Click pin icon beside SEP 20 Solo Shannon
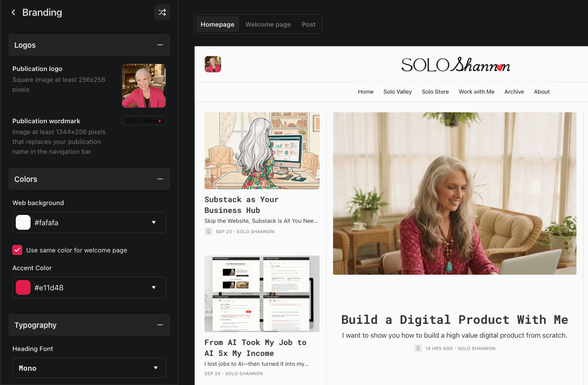The height and width of the screenshot is (385, 588). click(208, 232)
